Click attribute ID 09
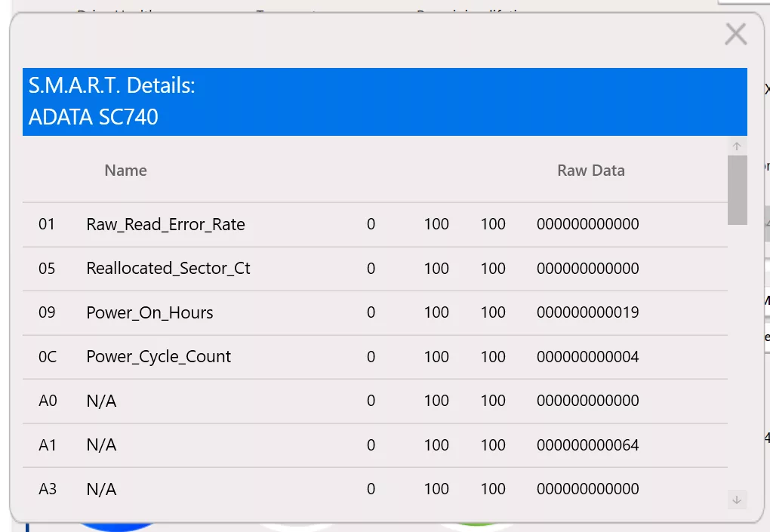Viewport: 770px width, 532px height. pos(47,312)
